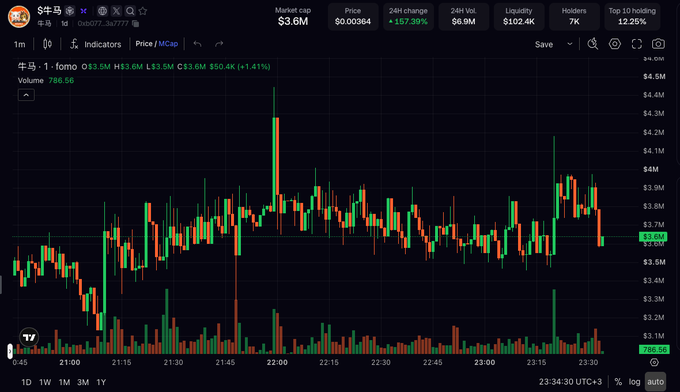Click the purple exchange icon beside token name
The width and height of the screenshot is (680, 392).
coord(84,11)
